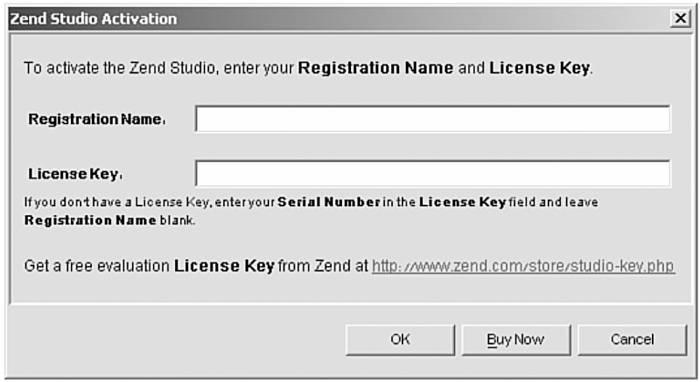Click the Buy Now button
The image size is (700, 382).
pyautogui.click(x=516, y=340)
